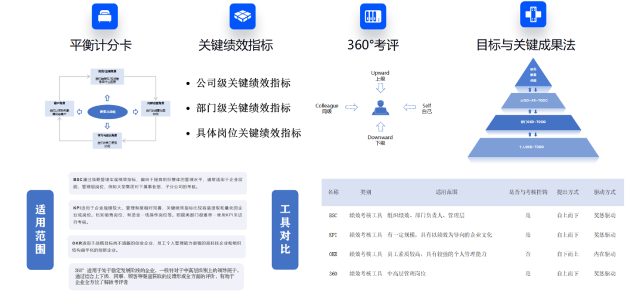
Task: Click the 平衡计分卡 heading
Action: tap(101, 45)
